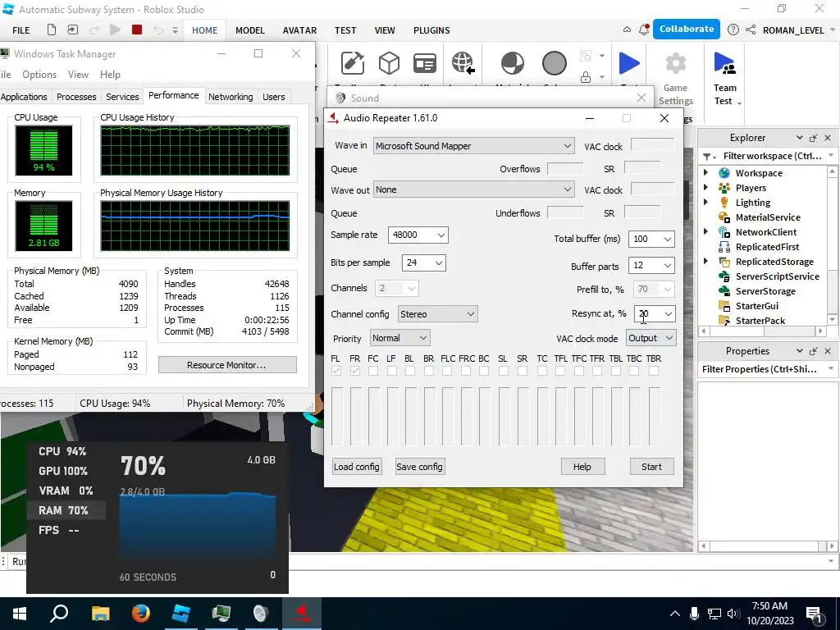The image size is (840, 630).
Task: Select Workspace in Explorer
Action: tap(759, 173)
